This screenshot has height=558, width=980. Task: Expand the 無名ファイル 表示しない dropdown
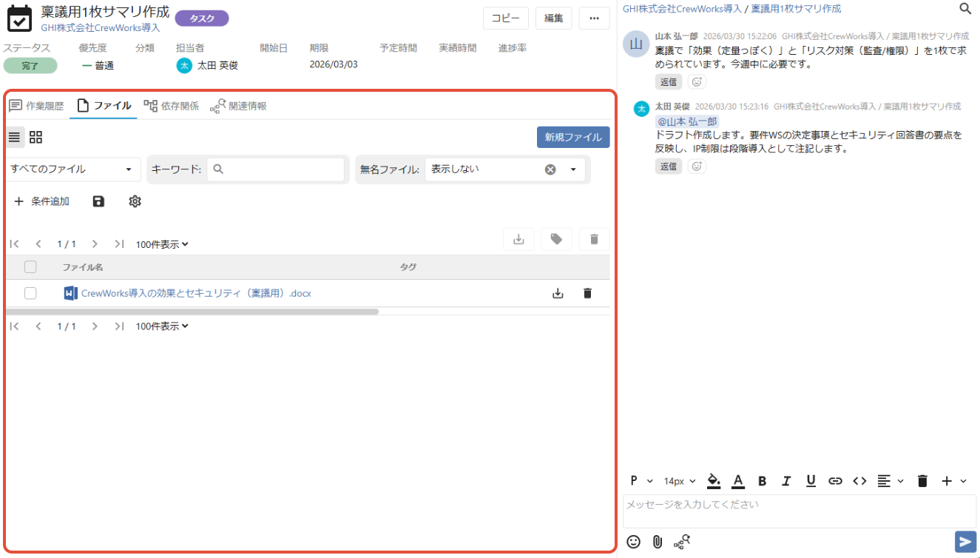[x=573, y=169]
